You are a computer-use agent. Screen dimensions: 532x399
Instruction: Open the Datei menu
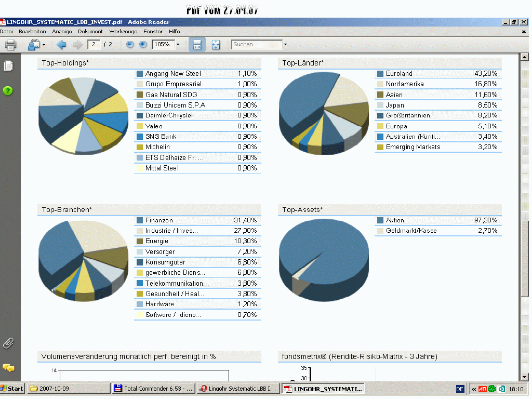coord(6,32)
